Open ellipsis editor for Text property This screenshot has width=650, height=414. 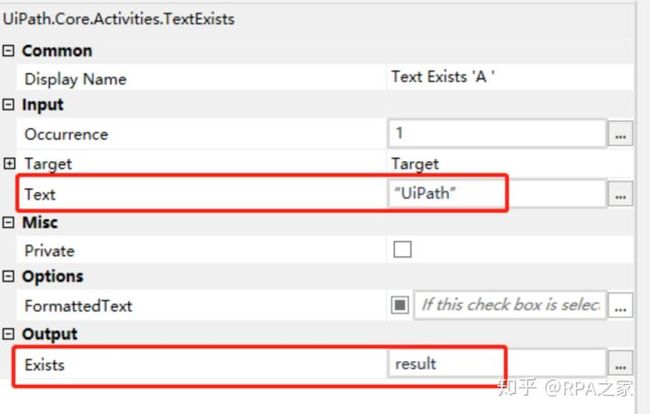620,194
